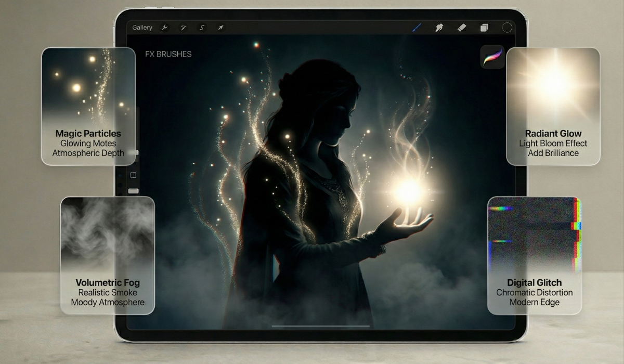Tap the home indicator bar at bottom

click(x=321, y=327)
